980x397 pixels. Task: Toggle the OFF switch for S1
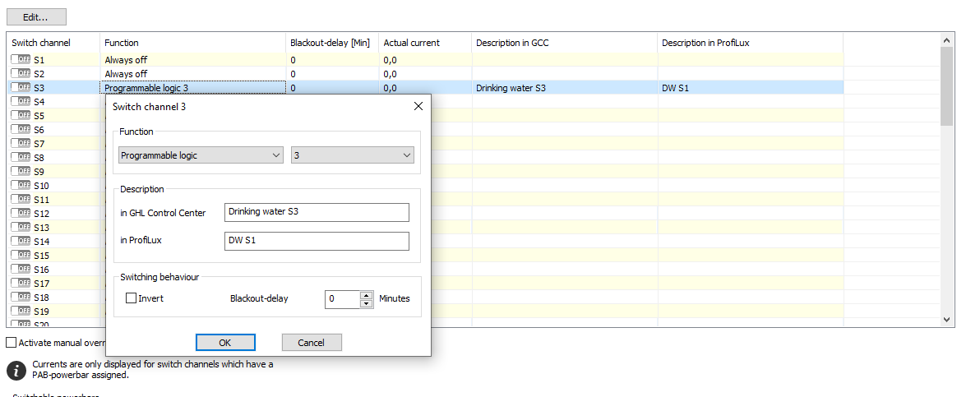pos(21,59)
